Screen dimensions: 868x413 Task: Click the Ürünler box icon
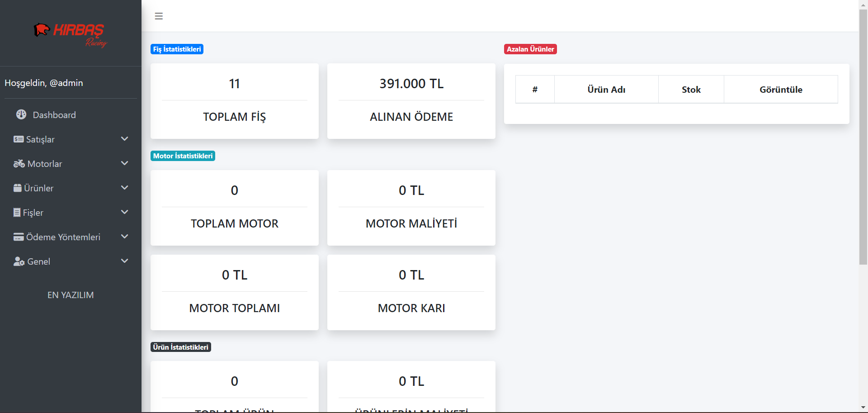tap(18, 188)
